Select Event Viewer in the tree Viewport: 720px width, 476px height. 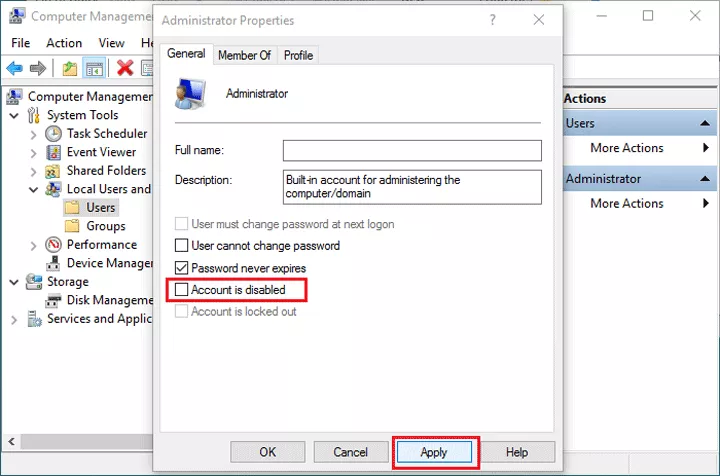coord(101,152)
